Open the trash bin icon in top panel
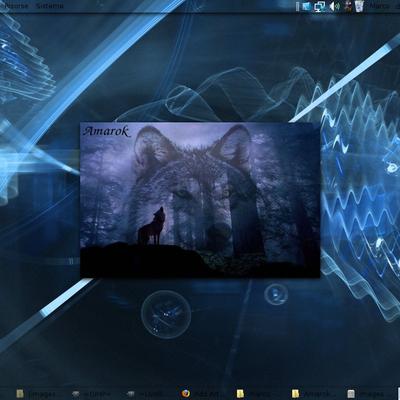 (359, 6)
